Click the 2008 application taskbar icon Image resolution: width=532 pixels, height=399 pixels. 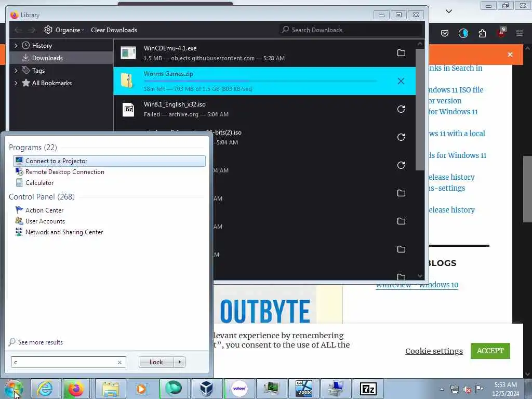point(303,389)
